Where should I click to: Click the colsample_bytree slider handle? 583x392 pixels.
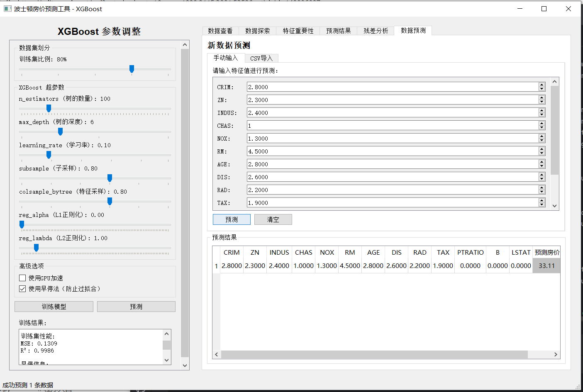[110, 201]
